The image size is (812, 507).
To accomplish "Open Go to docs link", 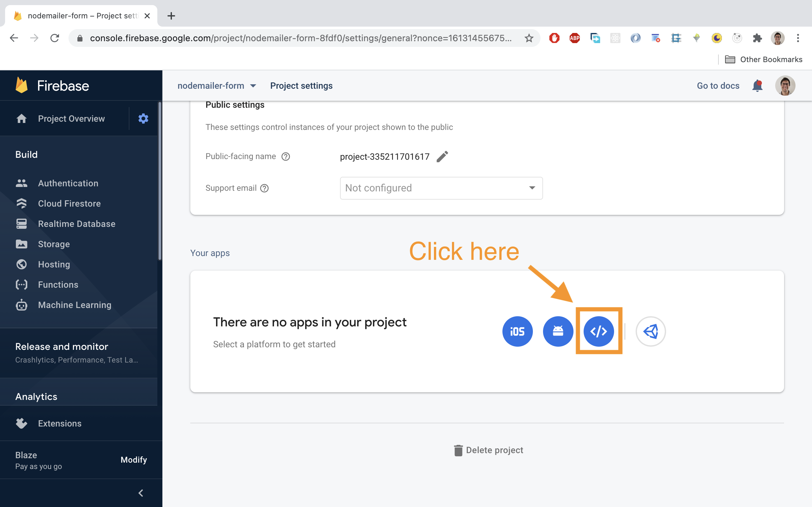I will tap(718, 86).
